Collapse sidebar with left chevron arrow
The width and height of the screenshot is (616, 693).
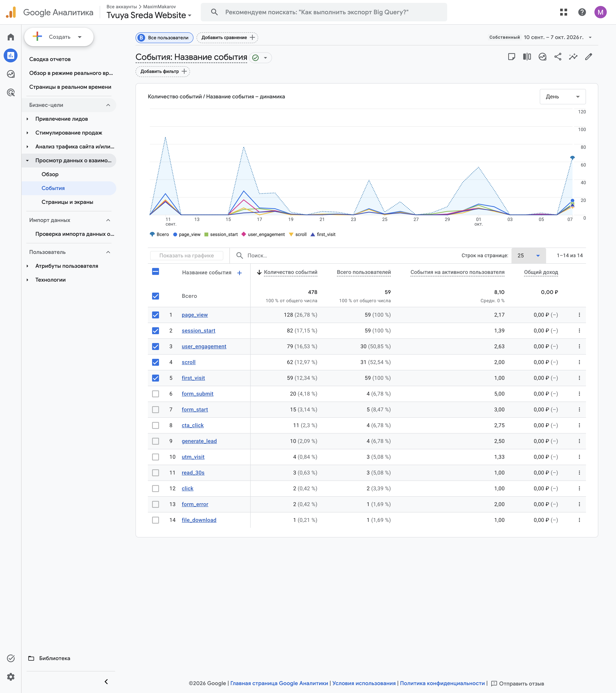(106, 681)
